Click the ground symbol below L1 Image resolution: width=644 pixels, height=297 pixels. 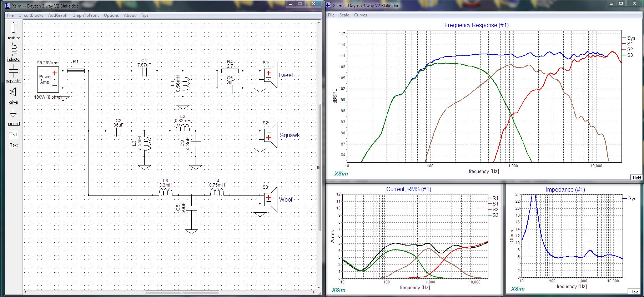183,107
